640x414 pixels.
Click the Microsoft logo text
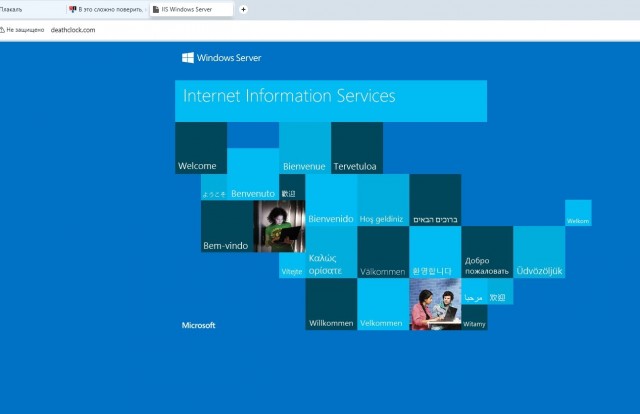[198, 325]
